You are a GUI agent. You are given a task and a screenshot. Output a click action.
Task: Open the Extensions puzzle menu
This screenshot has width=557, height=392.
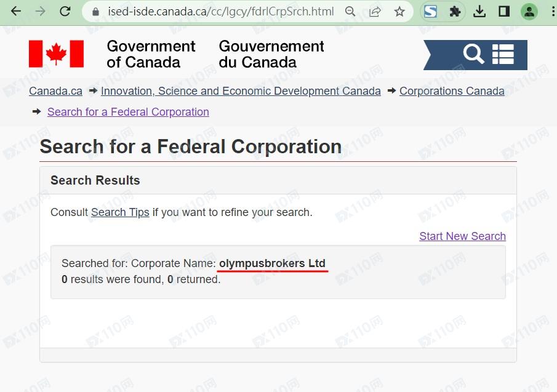[x=455, y=12]
